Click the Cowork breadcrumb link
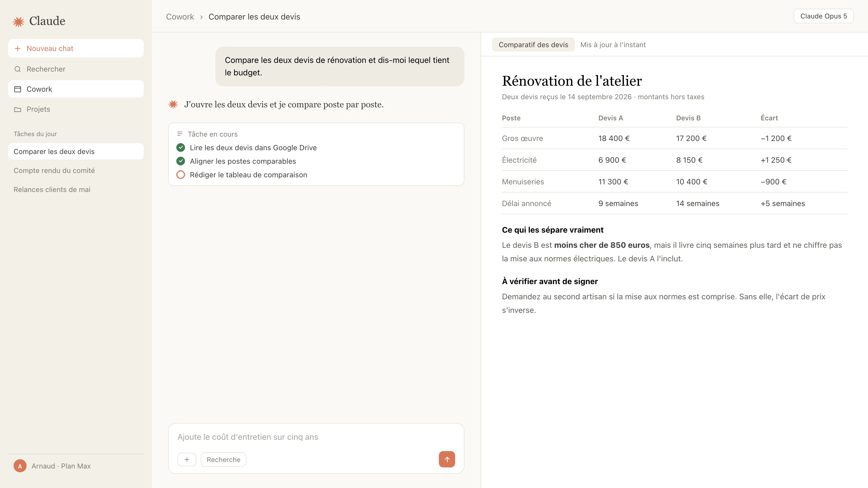Screen dimensions: 868x488 [180, 17]
